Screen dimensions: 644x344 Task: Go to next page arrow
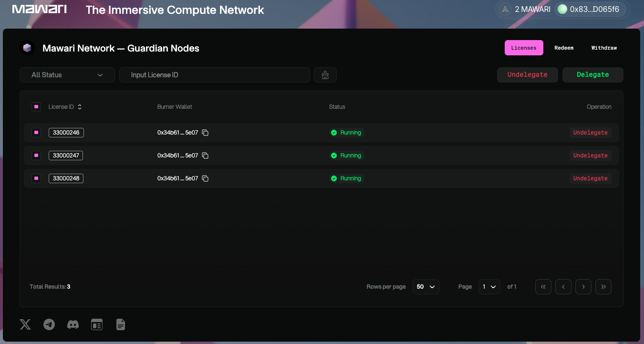[x=583, y=287]
